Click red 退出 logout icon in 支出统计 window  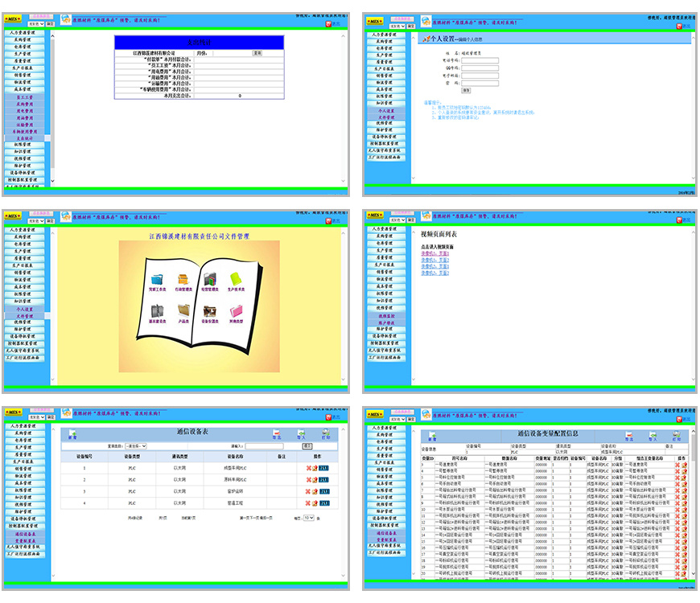328,24
